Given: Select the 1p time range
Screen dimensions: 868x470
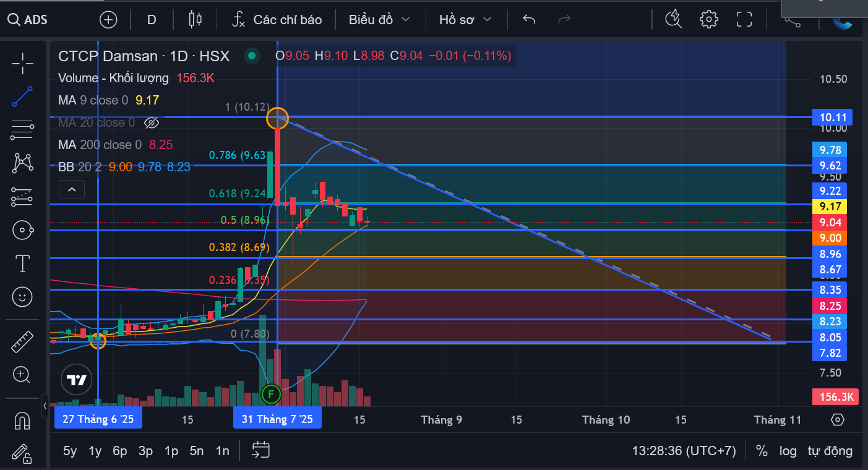Looking at the screenshot, I should [x=171, y=451].
